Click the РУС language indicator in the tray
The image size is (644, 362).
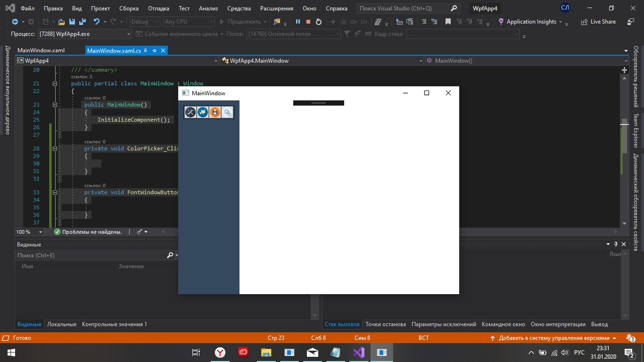(579, 352)
